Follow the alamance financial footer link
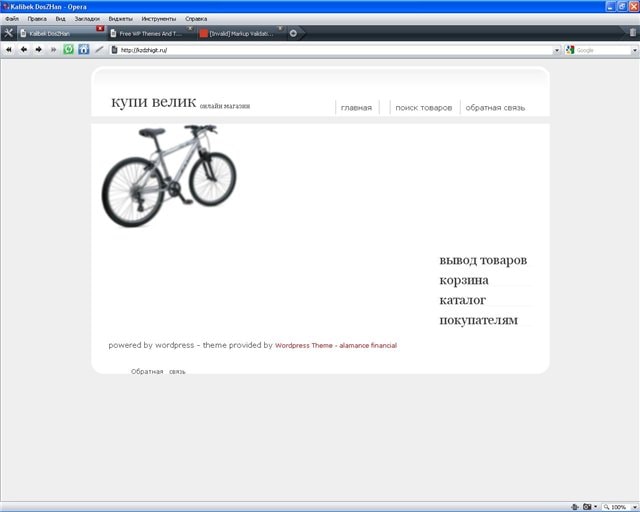 (368, 345)
